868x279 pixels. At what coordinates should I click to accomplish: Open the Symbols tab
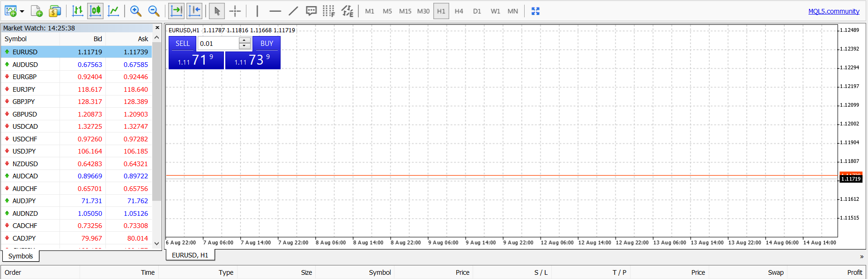[x=21, y=256]
